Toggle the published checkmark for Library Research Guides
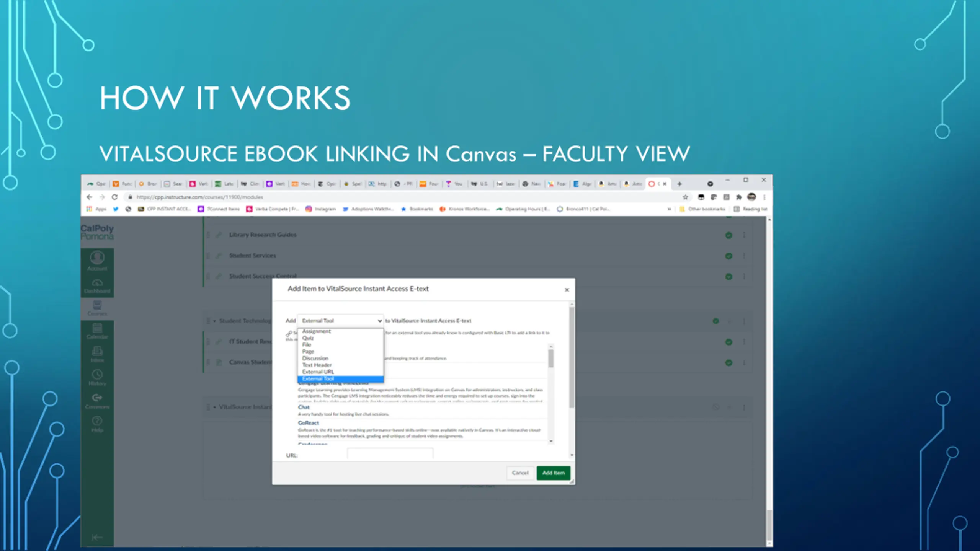Screen dimensions: 980x551 click(x=729, y=235)
